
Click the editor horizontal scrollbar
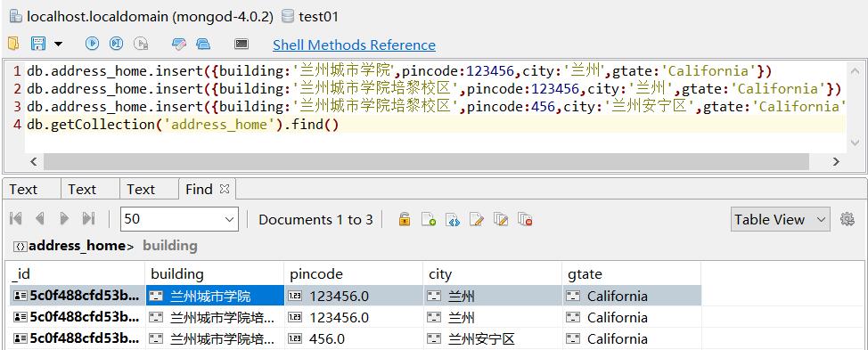[426, 161]
